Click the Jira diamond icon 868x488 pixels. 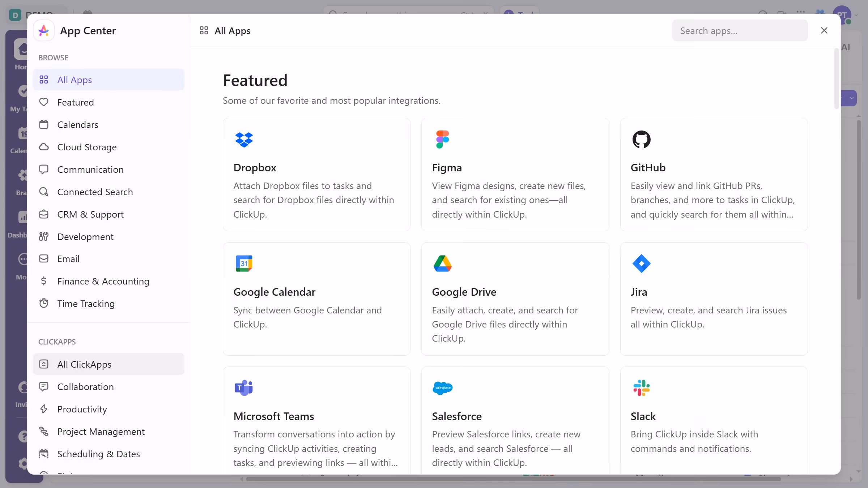[641, 264]
